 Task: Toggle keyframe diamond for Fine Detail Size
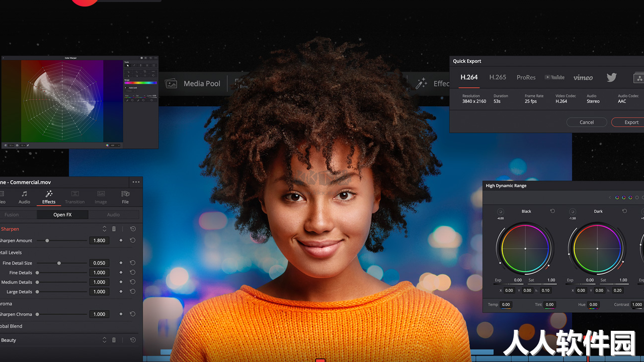(x=121, y=263)
